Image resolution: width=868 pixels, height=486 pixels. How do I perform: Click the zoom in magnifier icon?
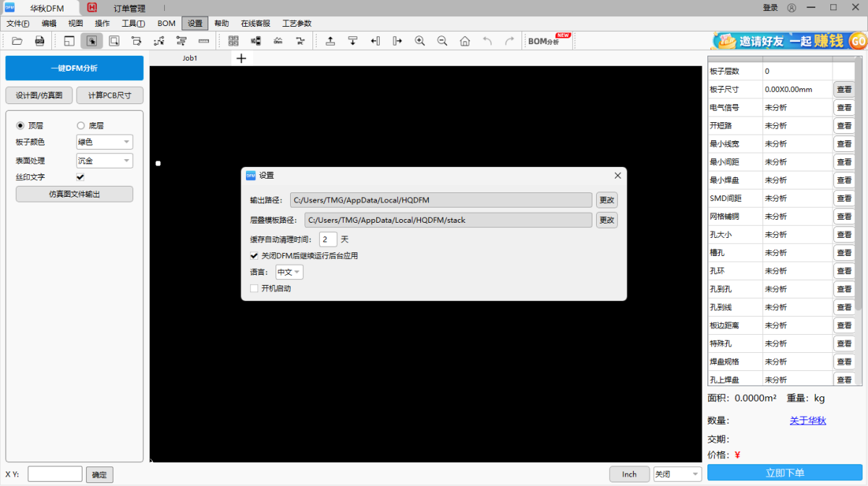tap(420, 41)
